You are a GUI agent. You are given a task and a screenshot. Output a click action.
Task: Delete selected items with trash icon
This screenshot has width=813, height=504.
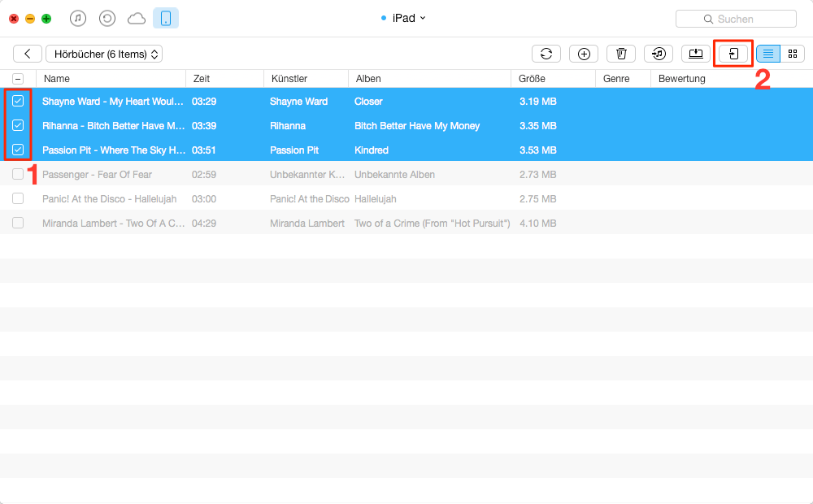click(621, 54)
